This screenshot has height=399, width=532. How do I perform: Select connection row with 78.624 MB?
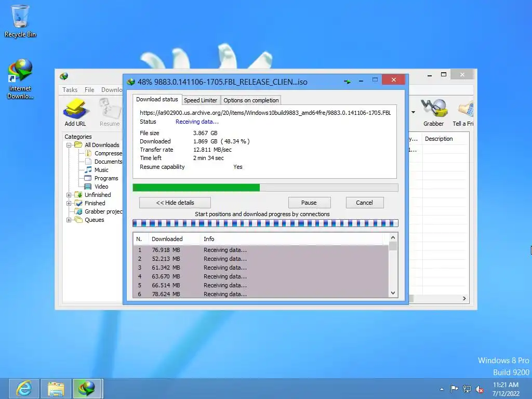(261, 294)
